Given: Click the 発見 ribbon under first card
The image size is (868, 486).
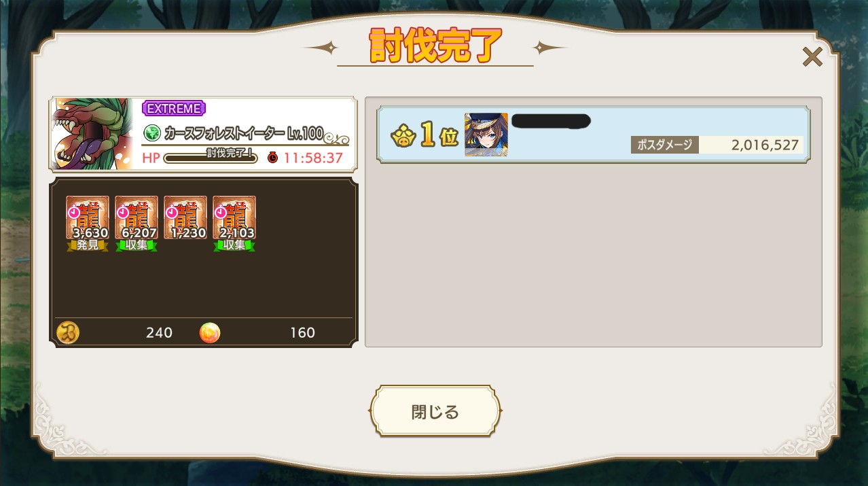Looking at the screenshot, I should point(88,245).
